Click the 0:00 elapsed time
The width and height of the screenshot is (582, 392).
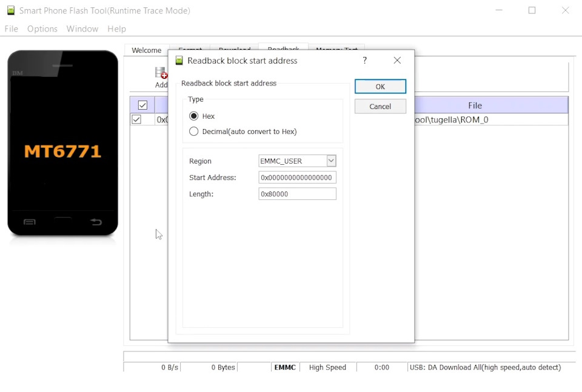point(381,367)
